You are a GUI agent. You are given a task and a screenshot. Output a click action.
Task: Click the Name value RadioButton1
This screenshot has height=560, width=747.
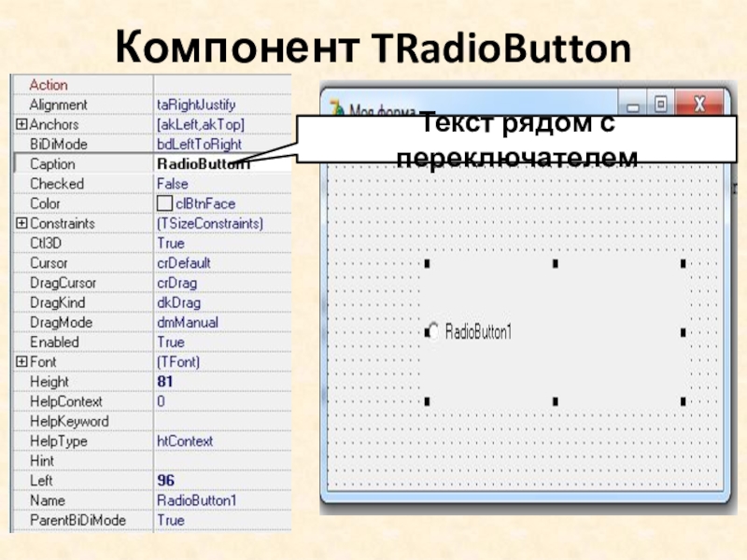[197, 500]
